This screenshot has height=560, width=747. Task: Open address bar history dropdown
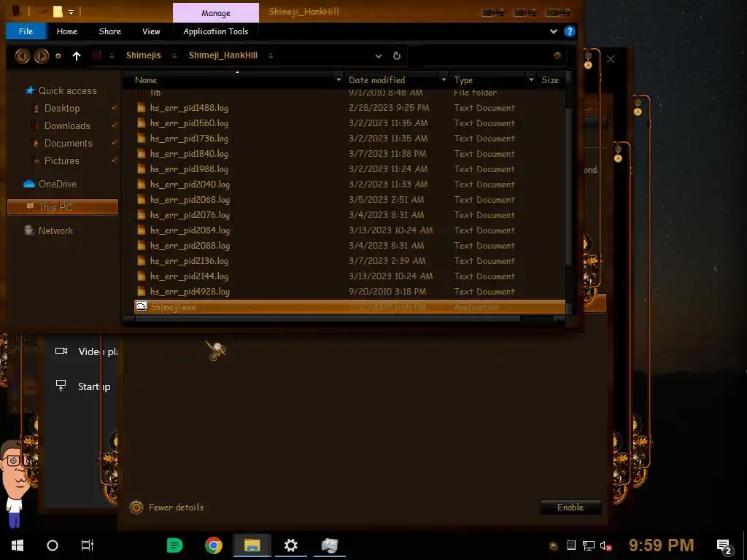pos(379,55)
